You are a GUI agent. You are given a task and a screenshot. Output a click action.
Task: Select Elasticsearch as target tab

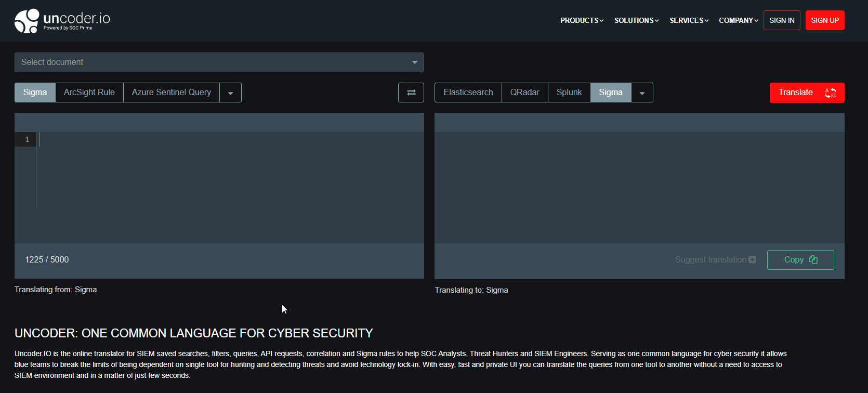[x=468, y=93]
